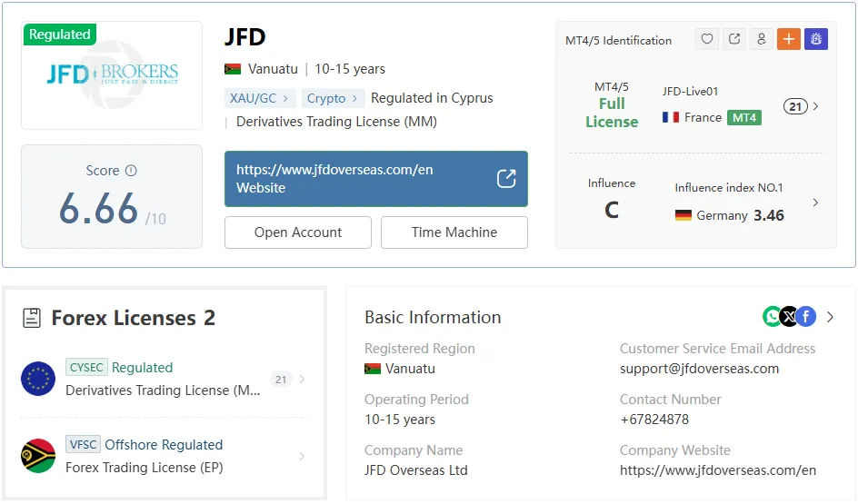This screenshot has height=504, width=858.
Task: Click Derivatives Trading License (MM) header text
Action: coord(336,122)
